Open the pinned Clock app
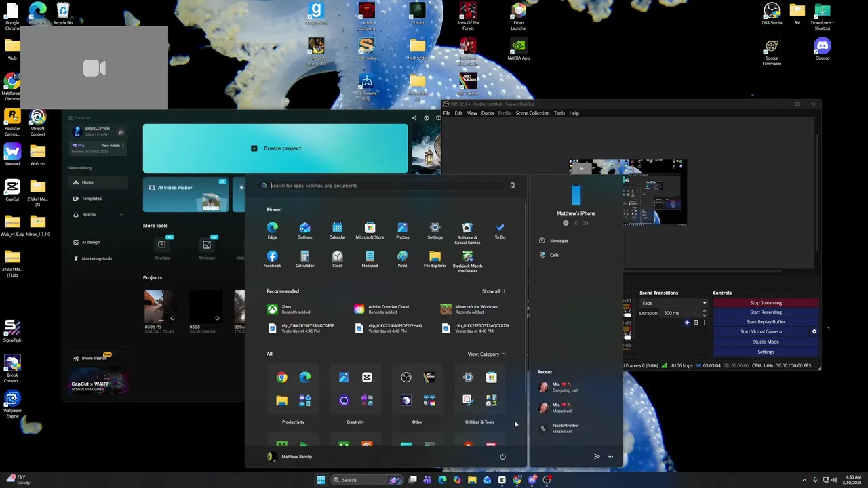This screenshot has height=488, width=868. point(337,259)
